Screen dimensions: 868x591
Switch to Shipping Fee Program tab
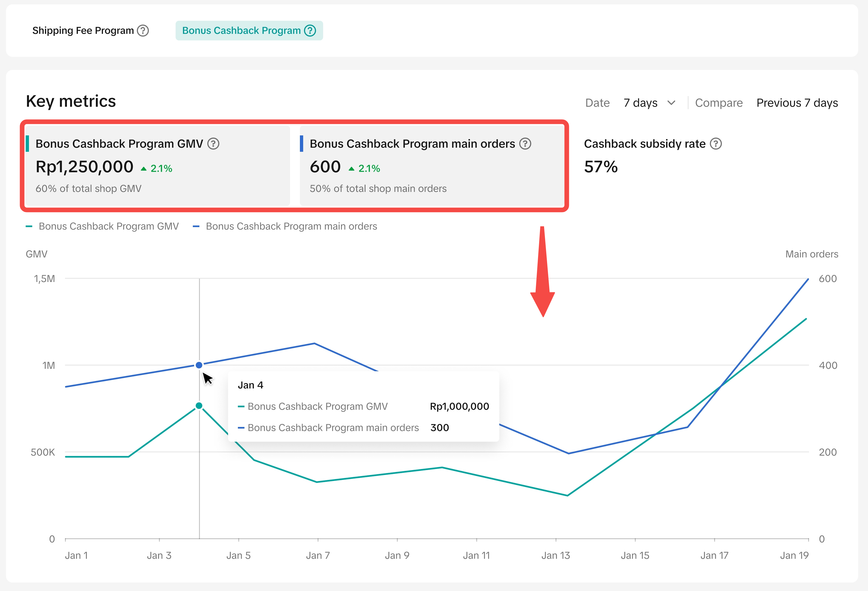coord(83,31)
